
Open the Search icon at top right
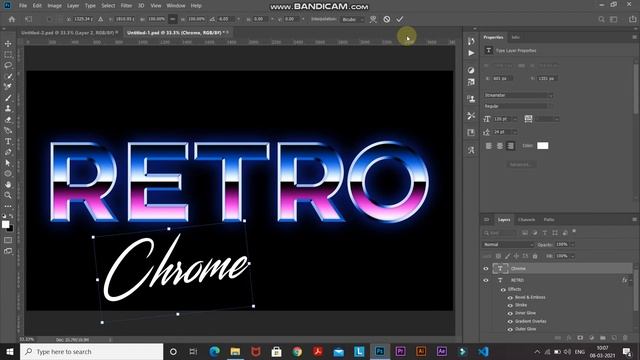click(x=601, y=19)
